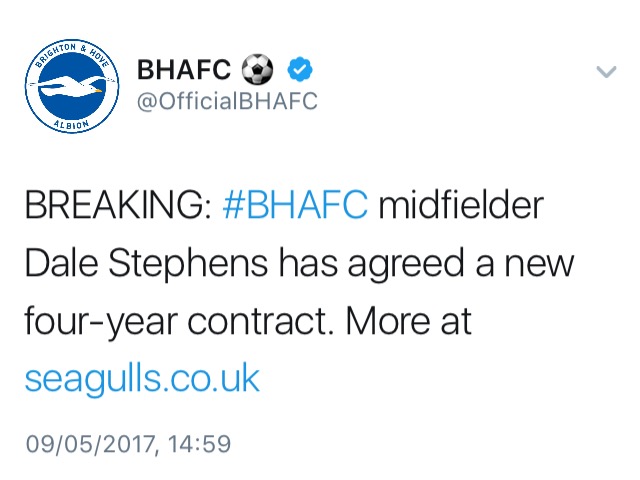
Task: Click the 09/05/2017 date in the timestamp
Action: click(x=90, y=444)
